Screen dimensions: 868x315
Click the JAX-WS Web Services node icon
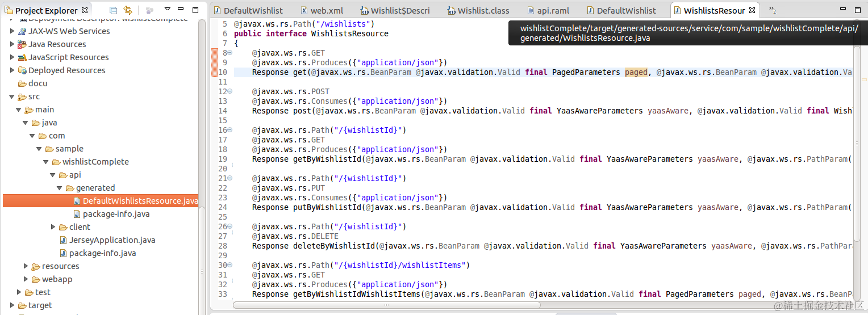[22, 31]
